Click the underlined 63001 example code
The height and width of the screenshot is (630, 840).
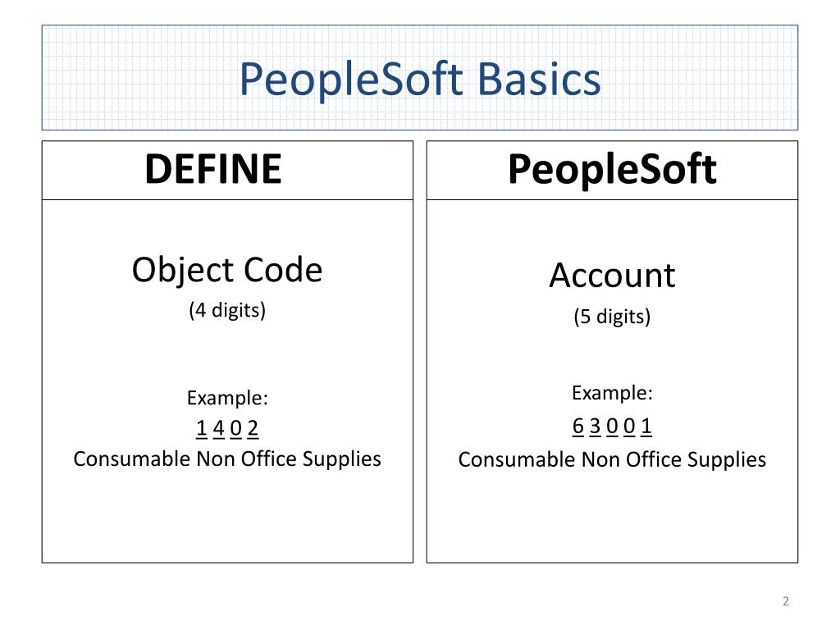click(x=612, y=427)
